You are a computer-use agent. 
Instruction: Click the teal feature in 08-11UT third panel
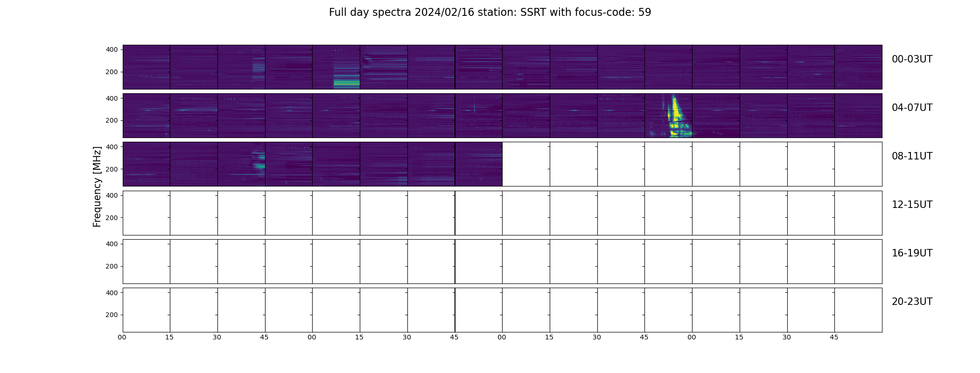(259, 160)
